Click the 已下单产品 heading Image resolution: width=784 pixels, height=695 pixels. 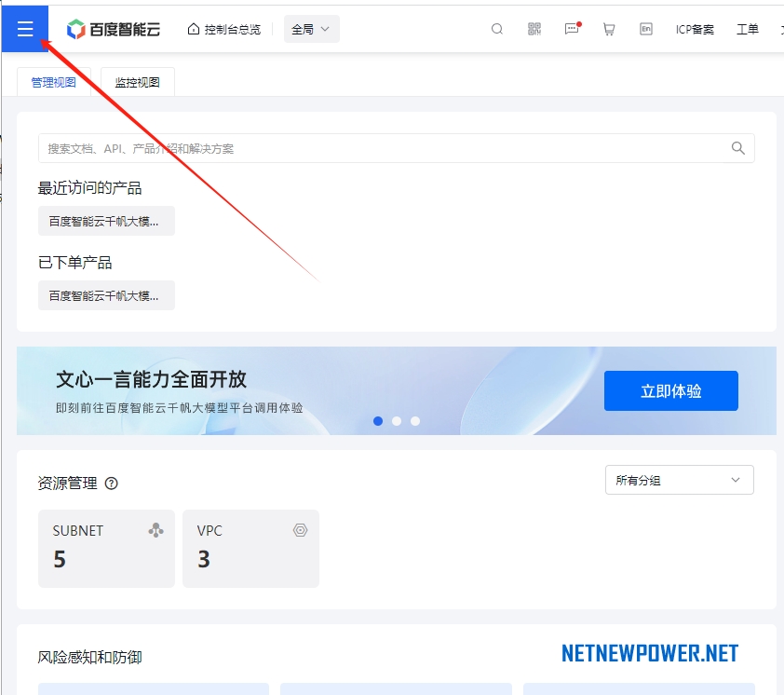75,263
